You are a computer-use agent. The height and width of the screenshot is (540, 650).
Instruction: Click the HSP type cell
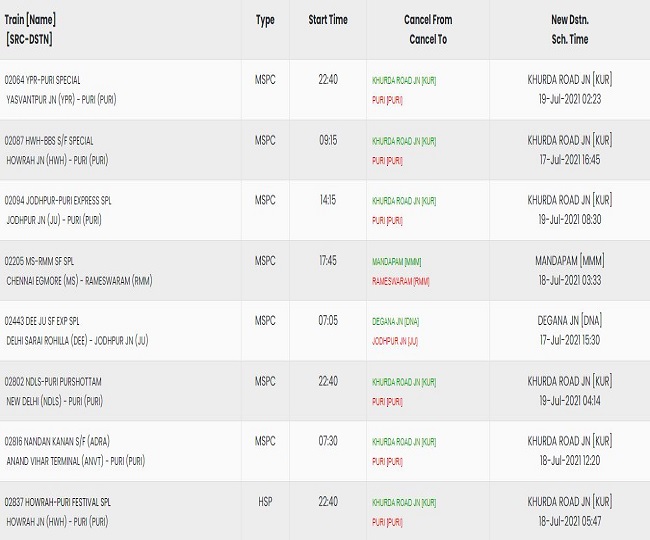coord(265,501)
